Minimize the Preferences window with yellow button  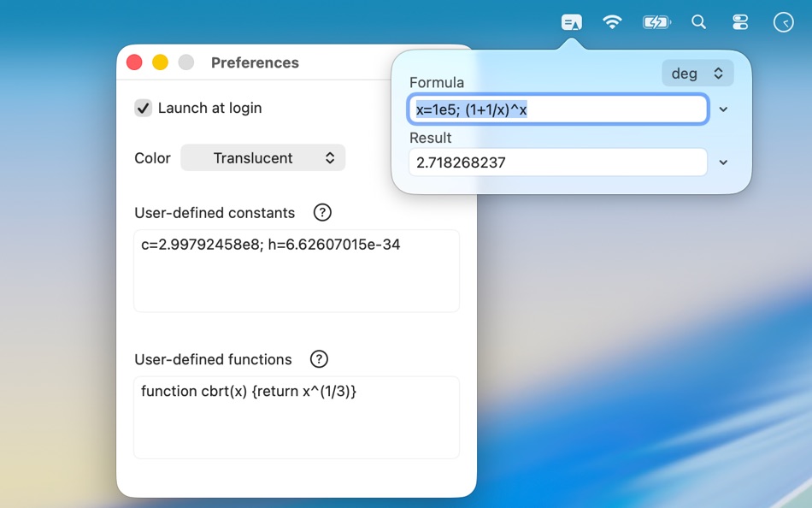pyautogui.click(x=160, y=62)
